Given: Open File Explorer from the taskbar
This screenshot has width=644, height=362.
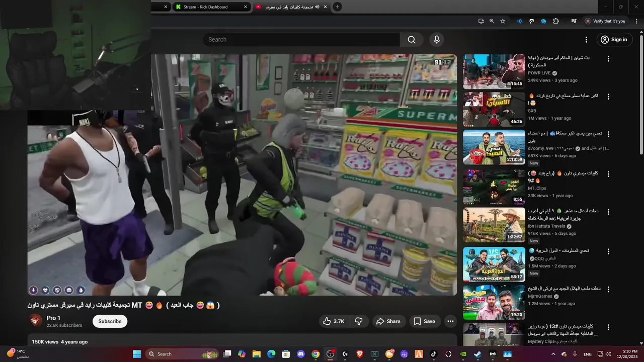Looking at the screenshot, I should 256,354.
